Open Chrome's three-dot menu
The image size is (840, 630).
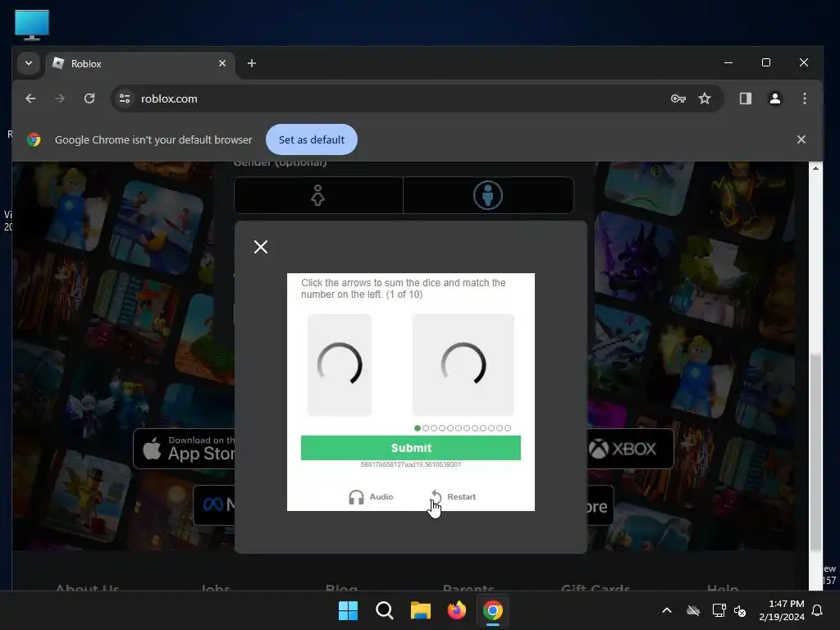point(804,98)
